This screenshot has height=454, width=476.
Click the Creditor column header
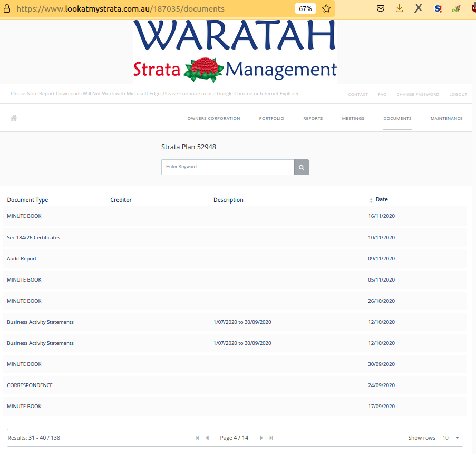[121, 200]
